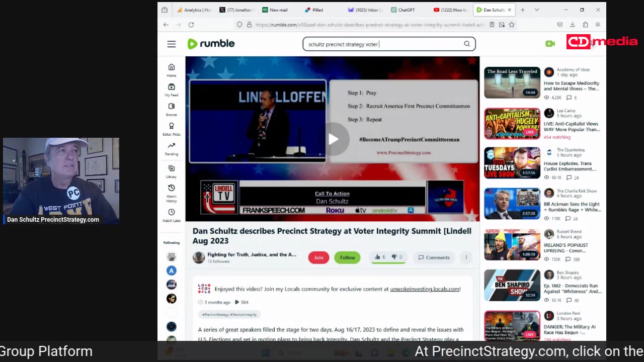Open browser extensions icon

585,25
